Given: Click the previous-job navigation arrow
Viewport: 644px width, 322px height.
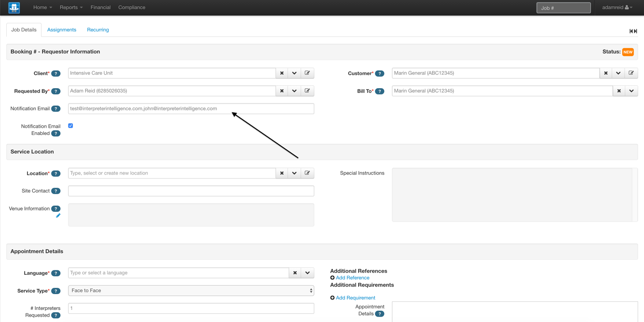Looking at the screenshot, I should (x=631, y=31).
